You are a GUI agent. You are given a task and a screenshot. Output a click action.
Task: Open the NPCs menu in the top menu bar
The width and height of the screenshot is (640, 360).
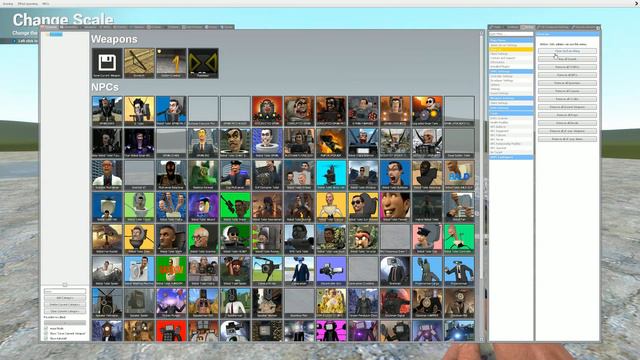(x=46, y=4)
